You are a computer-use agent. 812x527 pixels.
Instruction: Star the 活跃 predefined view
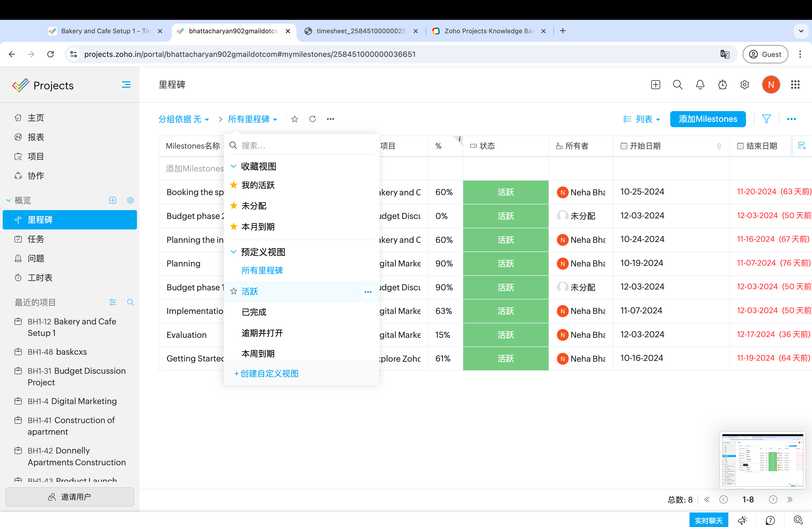[234, 291]
